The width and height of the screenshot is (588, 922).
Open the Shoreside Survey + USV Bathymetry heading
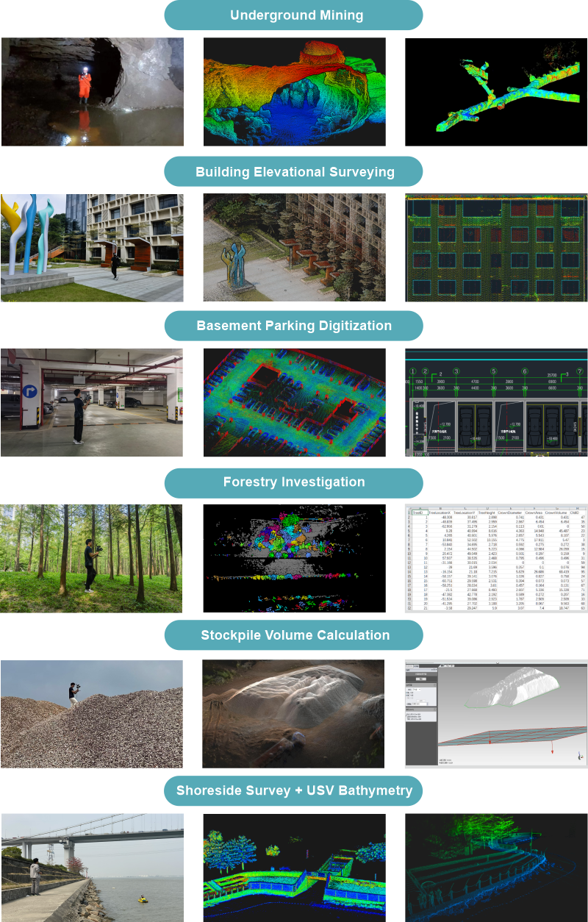pos(294,792)
